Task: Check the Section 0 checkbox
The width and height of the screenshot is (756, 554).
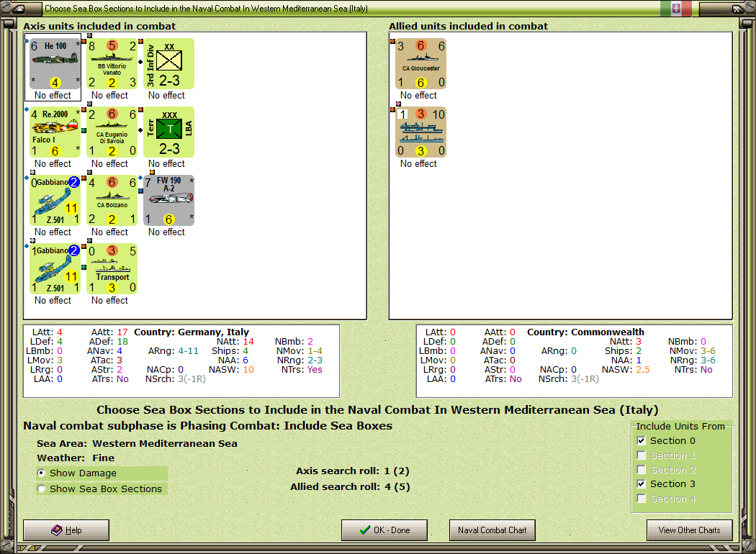Action: [x=642, y=441]
